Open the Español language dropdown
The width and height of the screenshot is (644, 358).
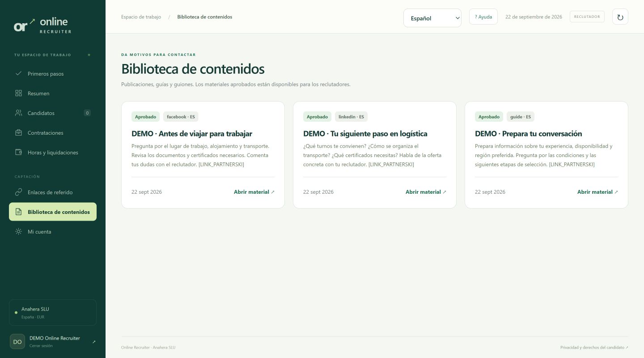coord(432,18)
